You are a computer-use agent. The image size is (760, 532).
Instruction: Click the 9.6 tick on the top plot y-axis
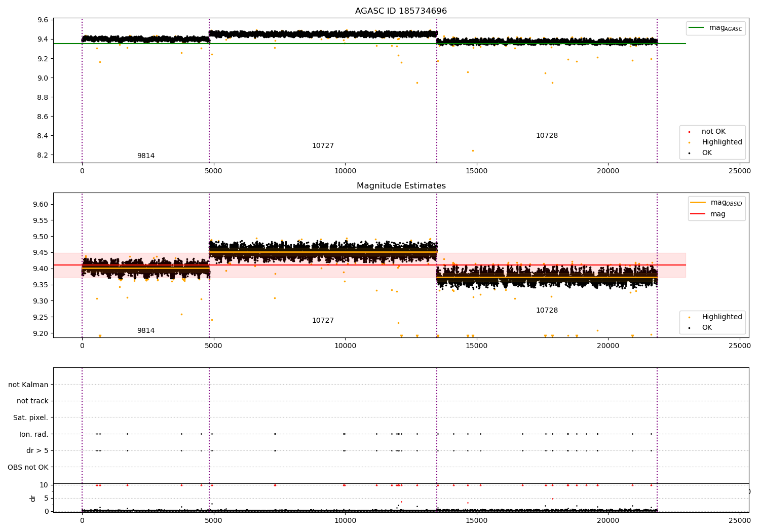click(43, 20)
